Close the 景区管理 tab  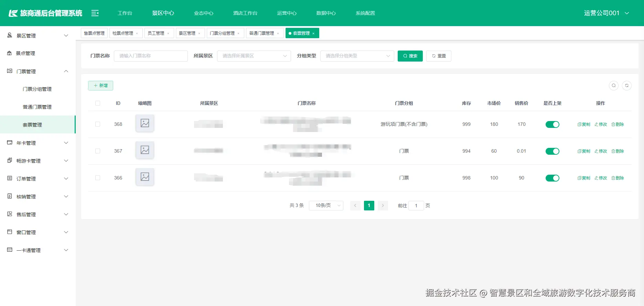tap(199, 33)
